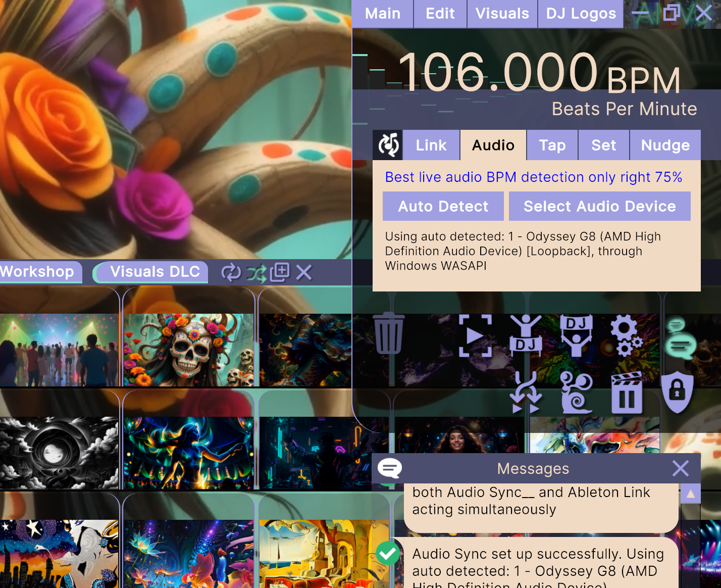Click the audio sync icon beside Link
The image size is (721, 588).
[x=388, y=145]
